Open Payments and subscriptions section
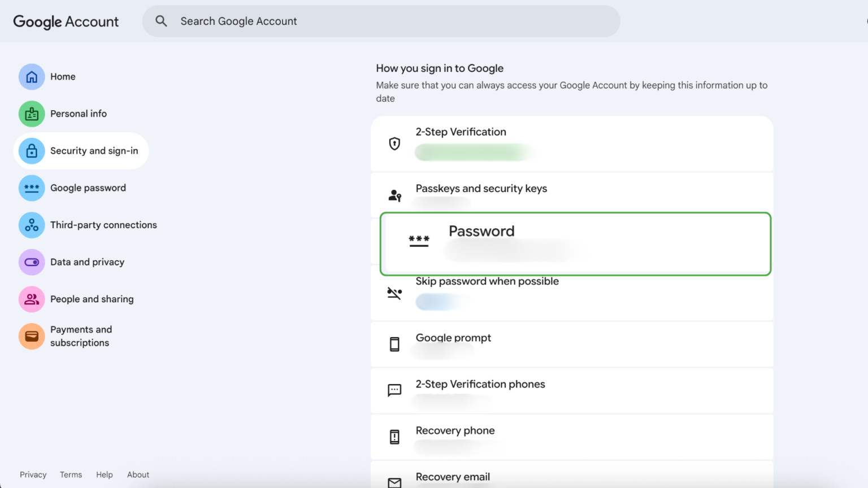Screen dimensions: 868x488 coord(81,337)
